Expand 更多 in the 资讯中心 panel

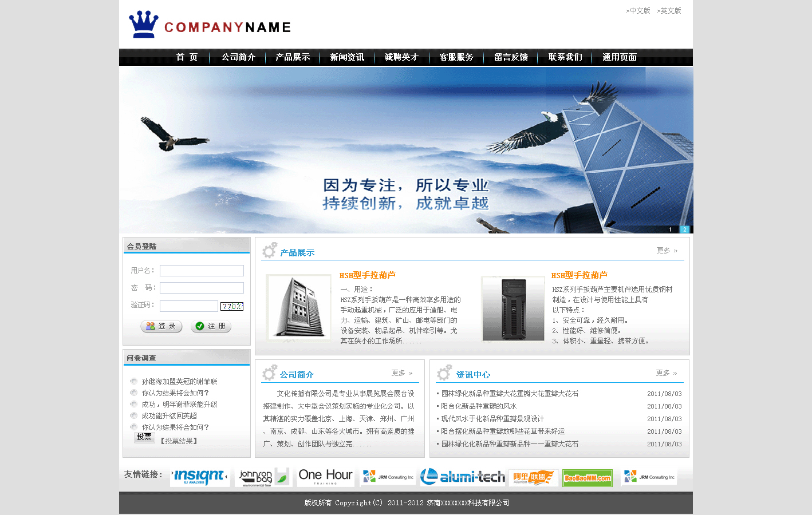point(666,373)
